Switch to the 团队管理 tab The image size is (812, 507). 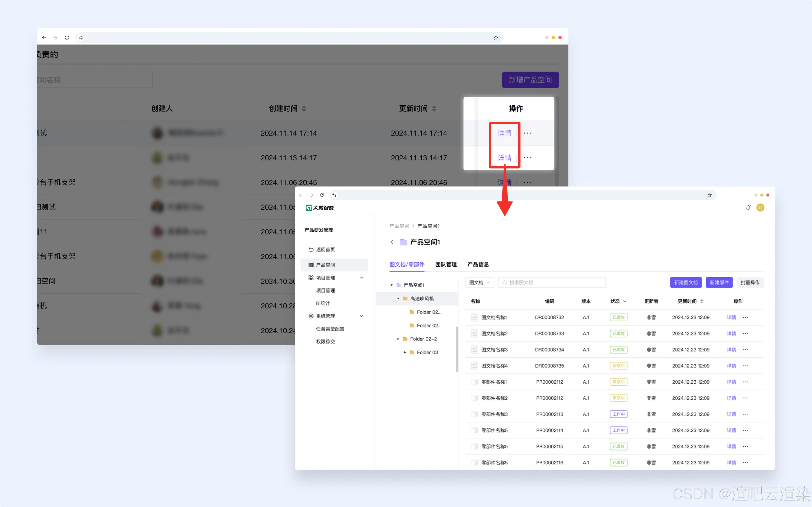pyautogui.click(x=446, y=265)
